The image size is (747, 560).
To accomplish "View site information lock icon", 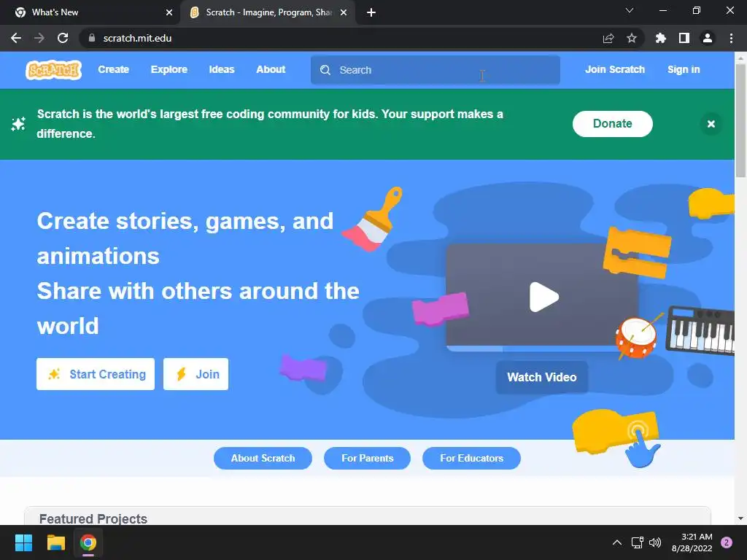I will pos(92,38).
